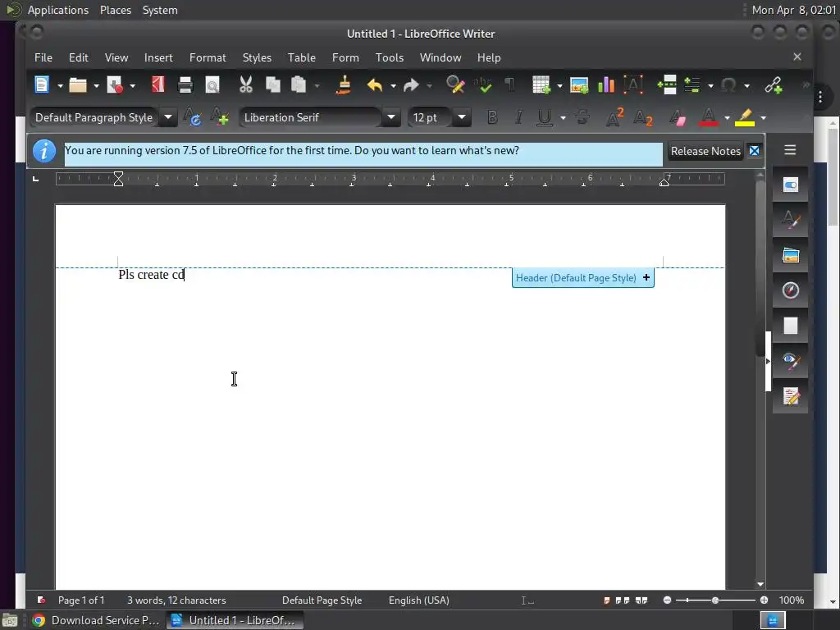Open the Styles menu
This screenshot has width=840, height=630.
257,57
